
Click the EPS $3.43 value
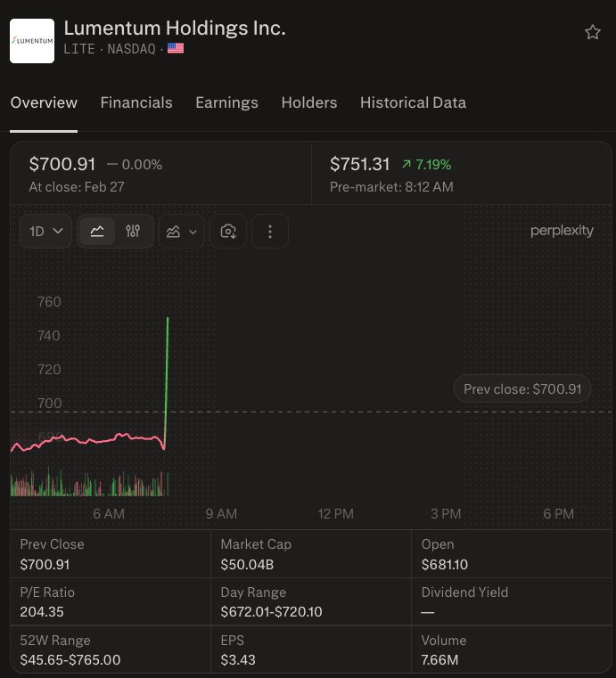coord(238,660)
